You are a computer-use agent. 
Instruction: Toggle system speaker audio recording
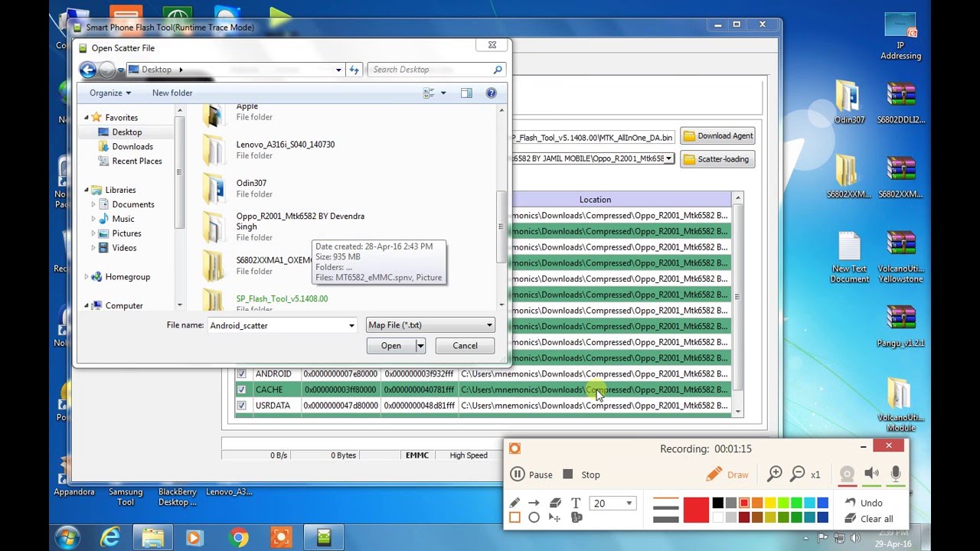871,474
